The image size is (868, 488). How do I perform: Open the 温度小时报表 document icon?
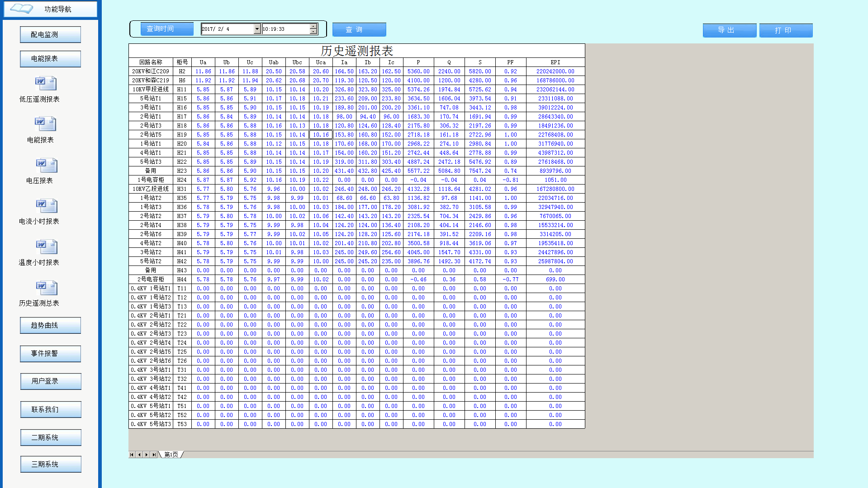tap(46, 246)
